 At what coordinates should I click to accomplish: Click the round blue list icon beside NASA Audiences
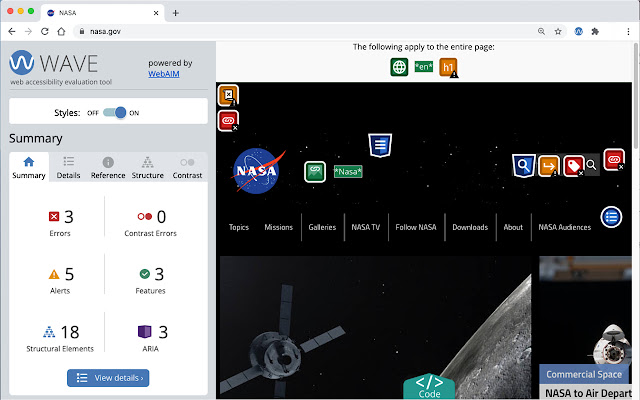[x=611, y=217]
